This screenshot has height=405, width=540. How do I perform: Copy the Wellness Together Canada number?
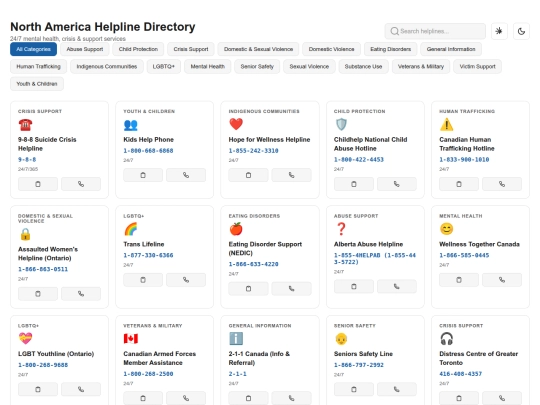pyautogui.click(x=459, y=280)
